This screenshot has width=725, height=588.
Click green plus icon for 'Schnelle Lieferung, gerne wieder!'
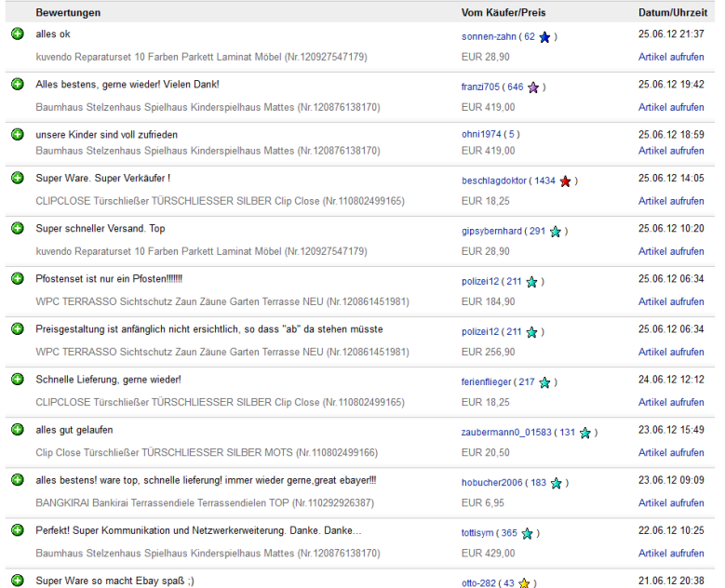tap(18, 380)
